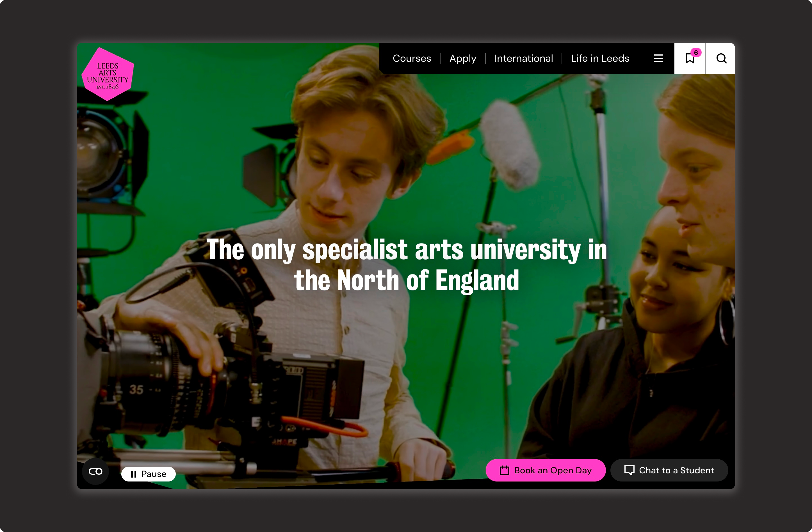Screen dimensions: 812x532
Task: Click Book an Open Day button
Action: [x=546, y=470]
